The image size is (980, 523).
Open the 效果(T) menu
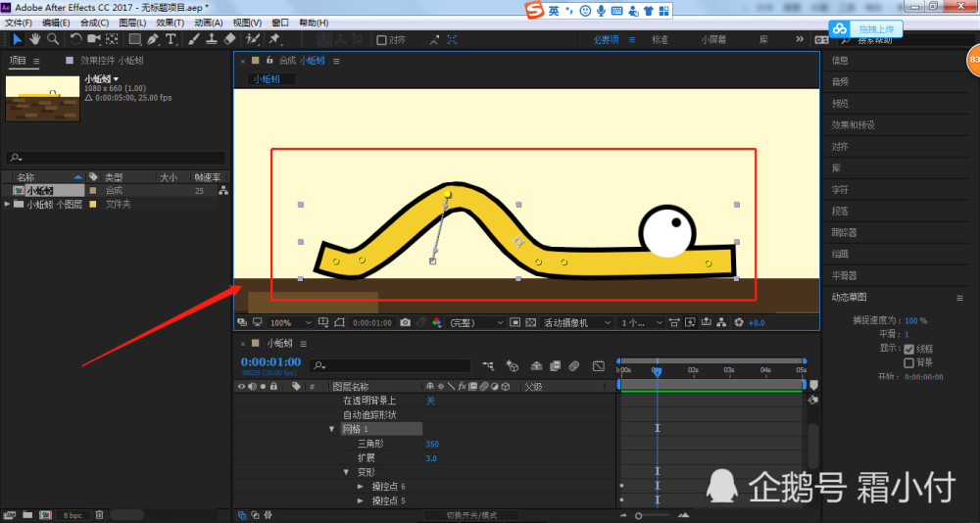click(170, 23)
